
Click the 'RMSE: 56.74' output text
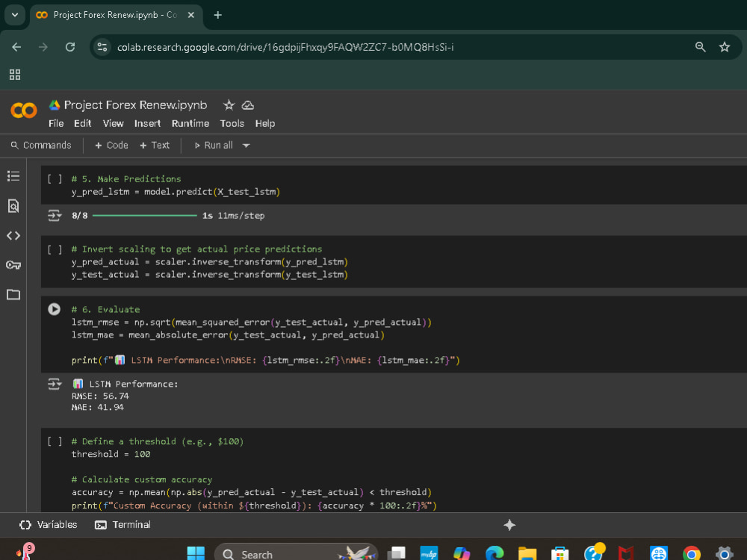100,396
